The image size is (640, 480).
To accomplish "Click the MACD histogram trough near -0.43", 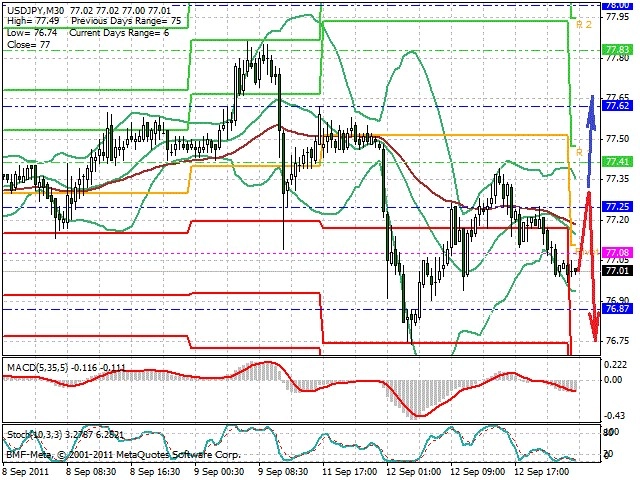I will pos(417,417).
